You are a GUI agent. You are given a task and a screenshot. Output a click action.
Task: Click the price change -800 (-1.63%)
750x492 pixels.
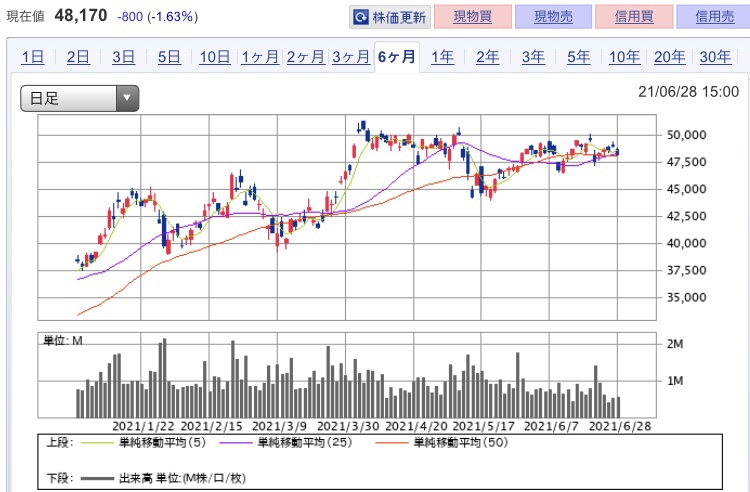157,17
